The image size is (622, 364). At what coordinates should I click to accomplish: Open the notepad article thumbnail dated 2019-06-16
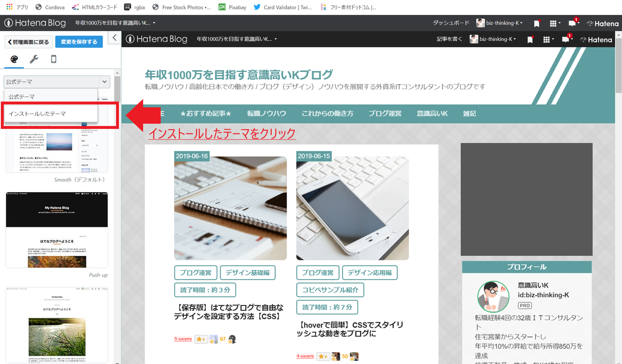click(230, 208)
